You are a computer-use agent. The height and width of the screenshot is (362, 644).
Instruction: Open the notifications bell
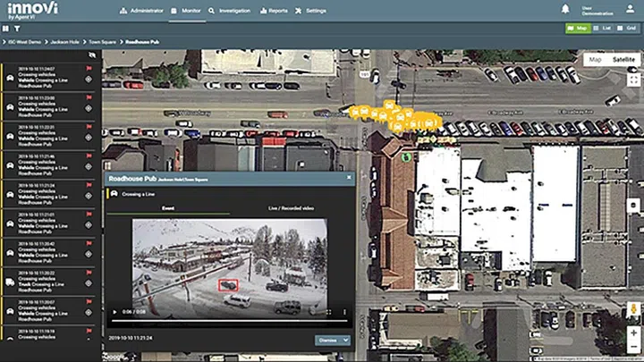click(565, 10)
